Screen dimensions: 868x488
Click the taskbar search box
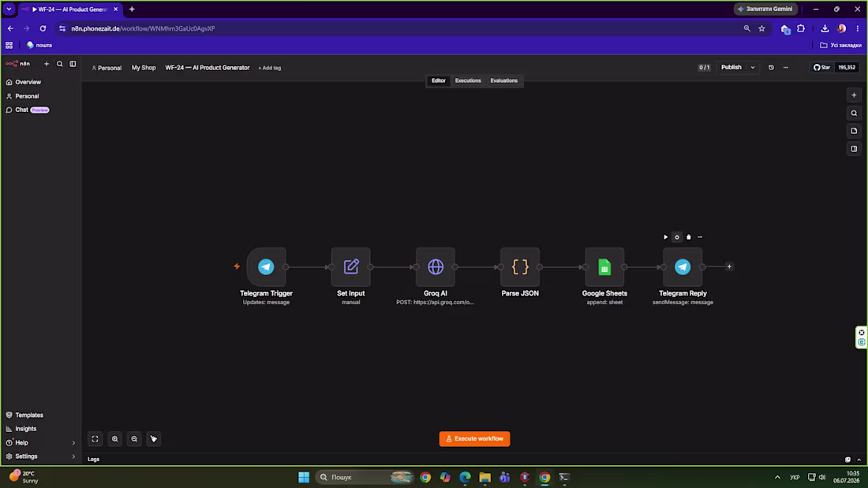[x=365, y=477]
